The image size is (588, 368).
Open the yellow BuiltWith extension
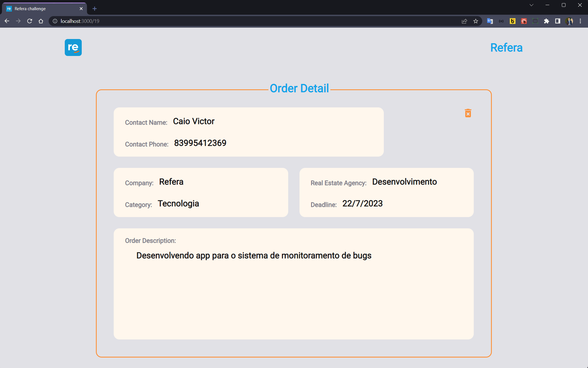(x=512, y=21)
